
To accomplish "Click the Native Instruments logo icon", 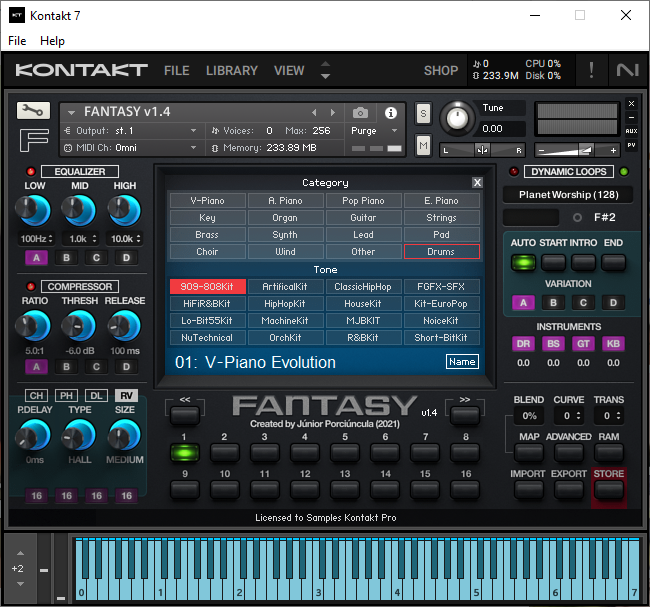I will (x=628, y=70).
